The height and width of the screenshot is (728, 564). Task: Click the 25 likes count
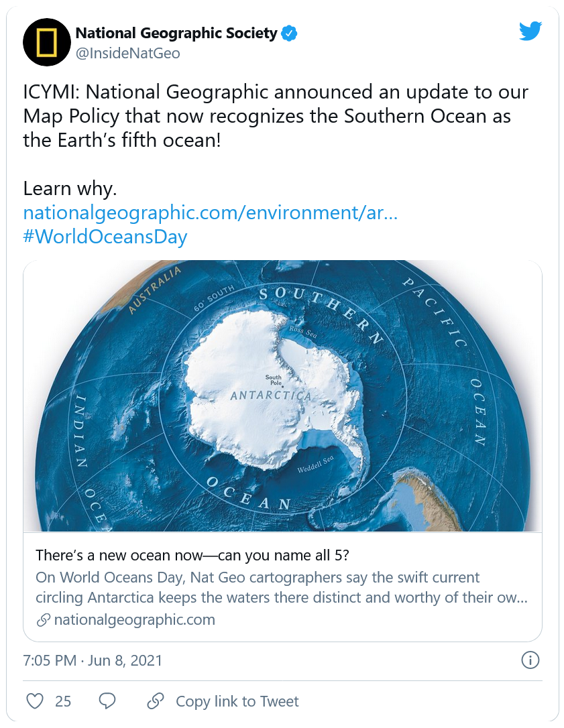click(x=63, y=701)
